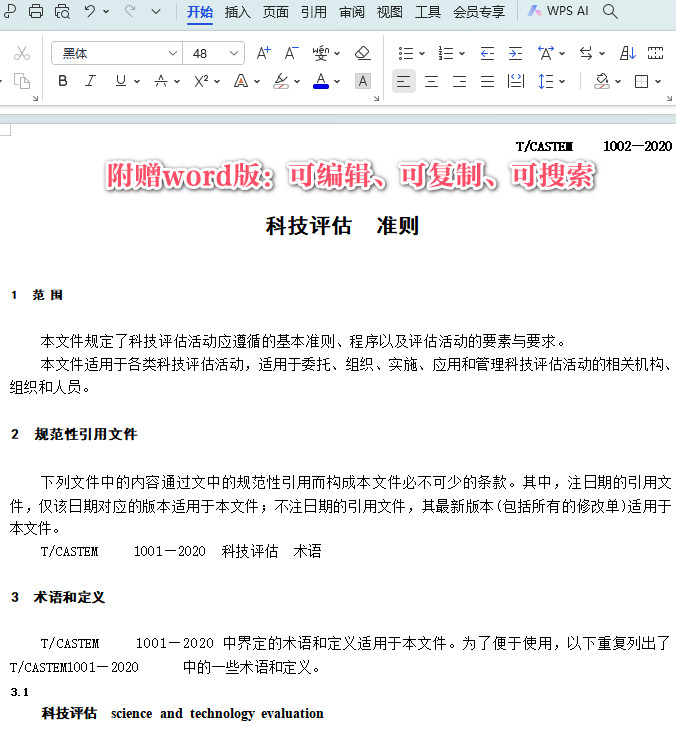
Task: Click term science and technology evaluation
Action: click(x=217, y=713)
